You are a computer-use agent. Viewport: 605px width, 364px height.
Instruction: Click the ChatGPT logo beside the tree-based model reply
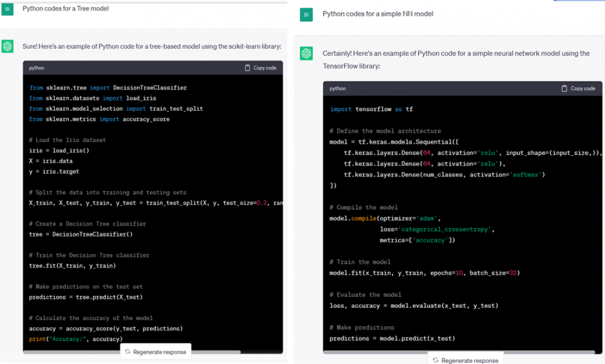pyautogui.click(x=8, y=47)
